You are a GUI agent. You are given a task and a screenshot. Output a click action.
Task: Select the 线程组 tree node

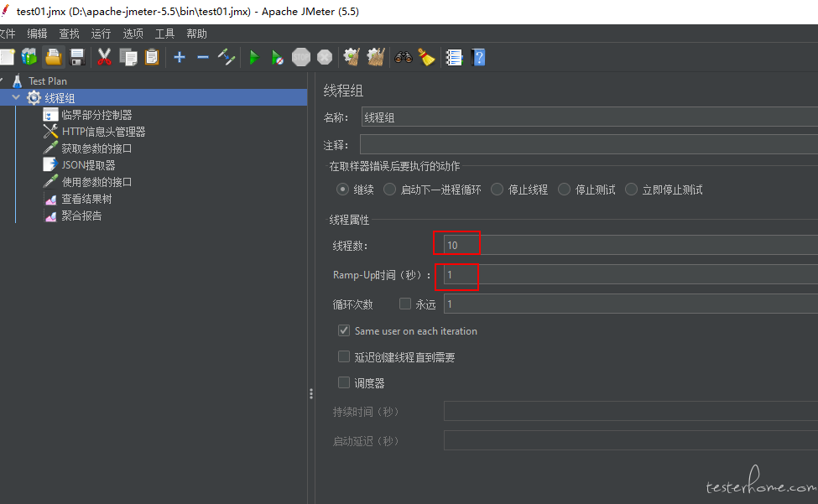60,98
